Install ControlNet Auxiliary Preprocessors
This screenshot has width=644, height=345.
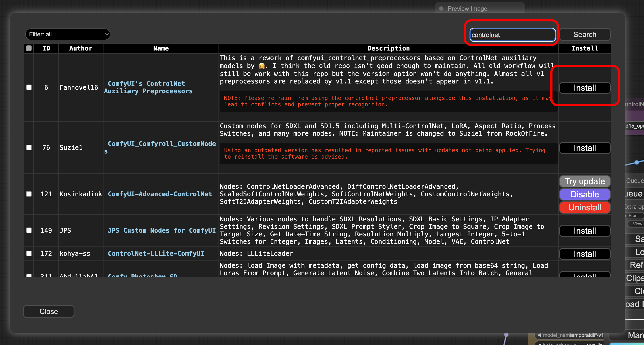coord(585,88)
